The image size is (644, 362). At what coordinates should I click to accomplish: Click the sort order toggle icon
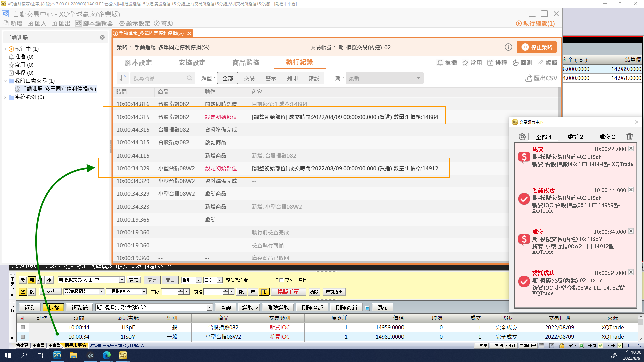[123, 78]
